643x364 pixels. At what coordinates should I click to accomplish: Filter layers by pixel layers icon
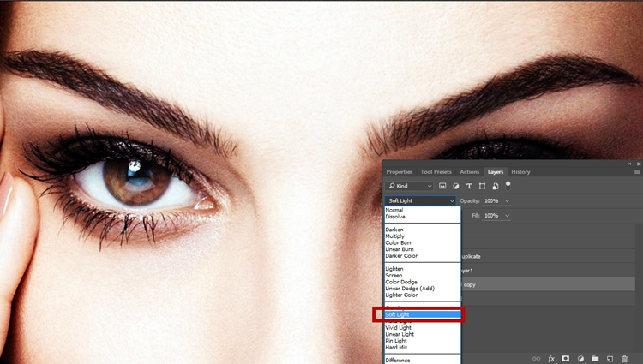pos(442,186)
